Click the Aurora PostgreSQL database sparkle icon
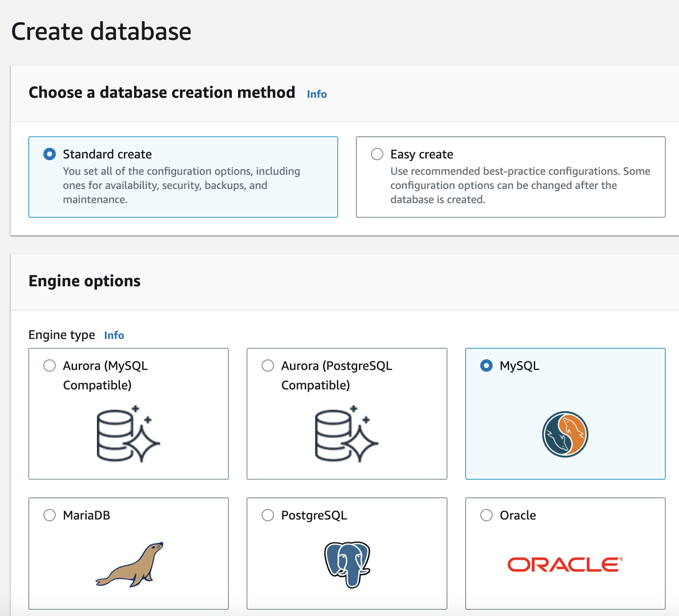This screenshot has width=679, height=616. [x=347, y=434]
